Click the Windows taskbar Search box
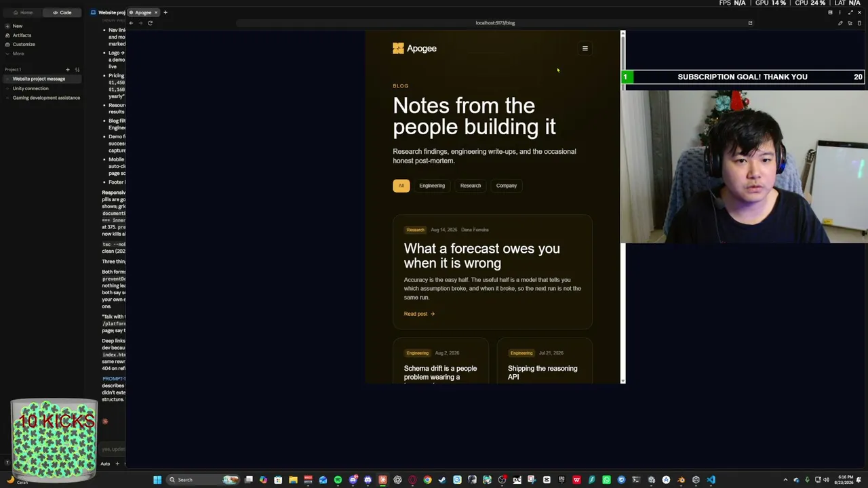Viewport: 868px width, 488px height. (203, 480)
